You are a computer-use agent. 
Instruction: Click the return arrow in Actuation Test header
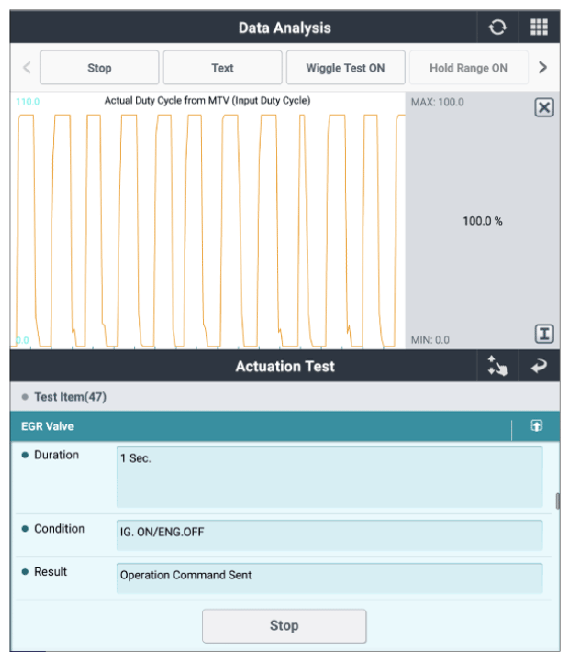(539, 366)
